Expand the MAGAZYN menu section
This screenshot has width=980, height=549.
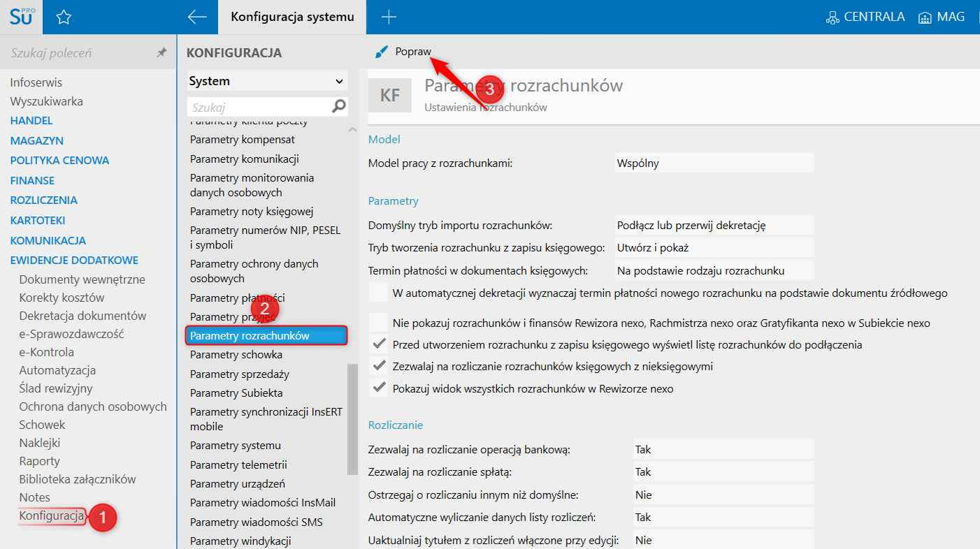[x=36, y=140]
